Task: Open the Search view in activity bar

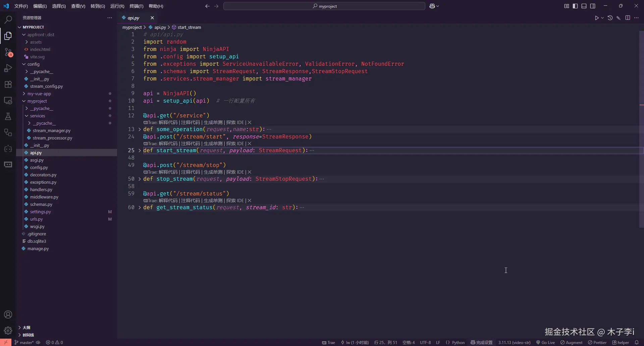Action: coord(8,19)
